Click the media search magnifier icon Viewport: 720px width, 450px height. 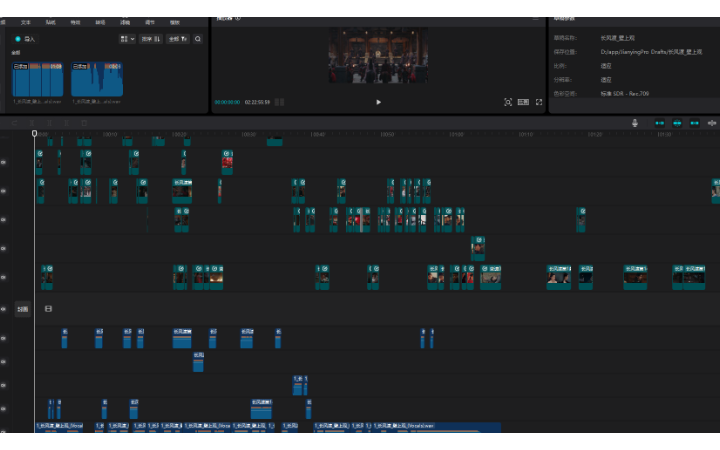coord(198,39)
